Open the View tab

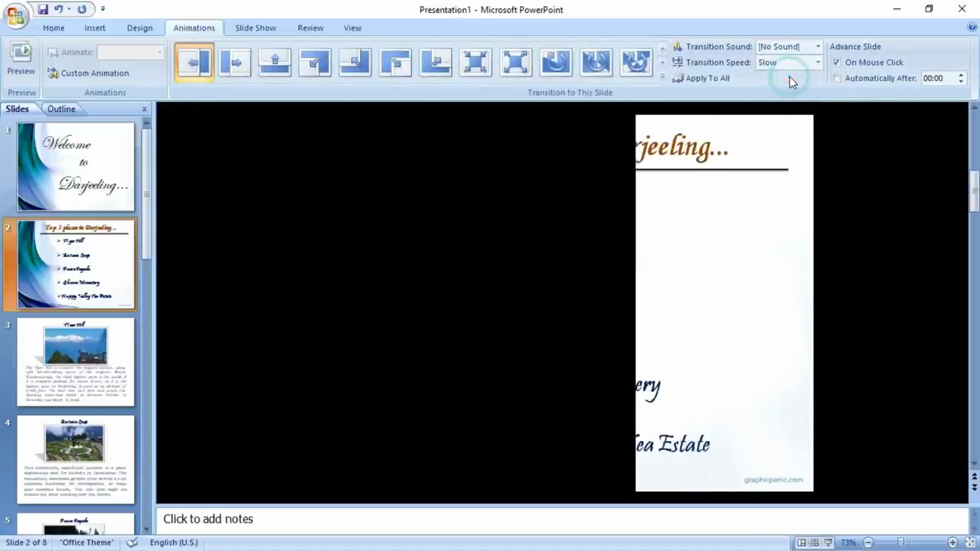pyautogui.click(x=352, y=28)
